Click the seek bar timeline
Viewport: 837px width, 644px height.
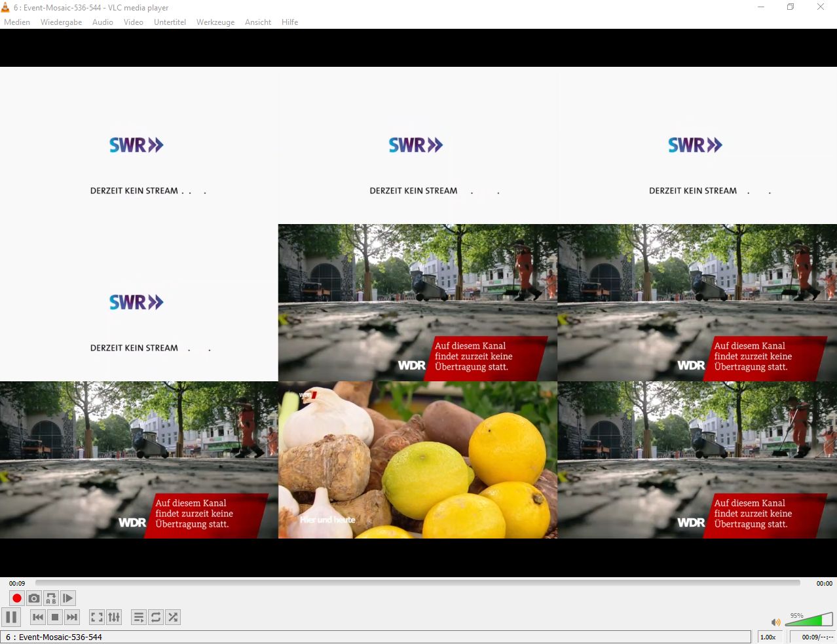point(418,582)
